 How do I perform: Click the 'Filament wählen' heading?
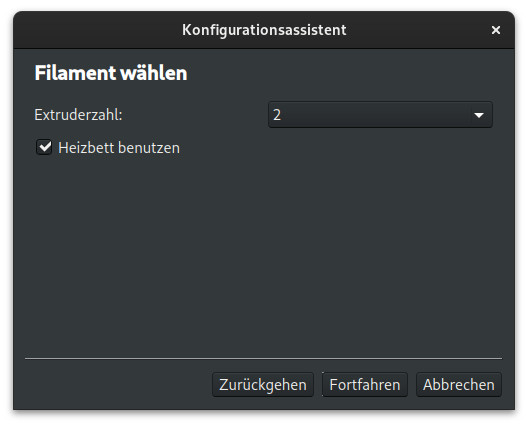[x=111, y=73]
